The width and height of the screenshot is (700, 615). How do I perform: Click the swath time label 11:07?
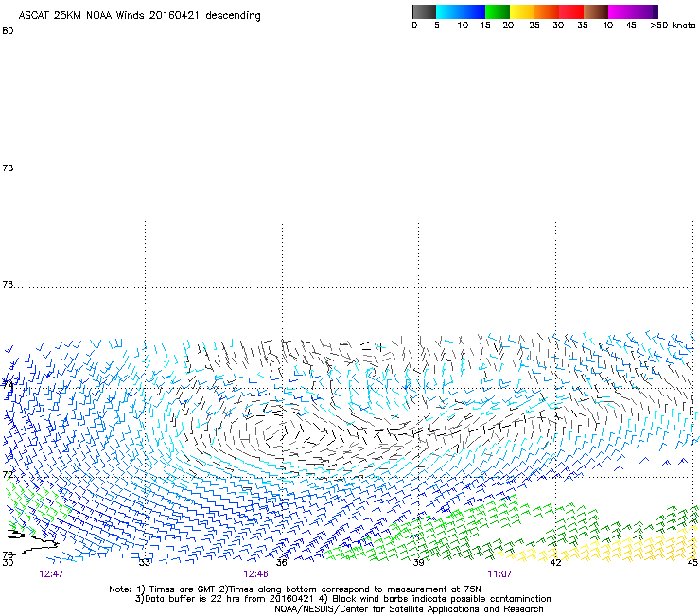pos(499,574)
